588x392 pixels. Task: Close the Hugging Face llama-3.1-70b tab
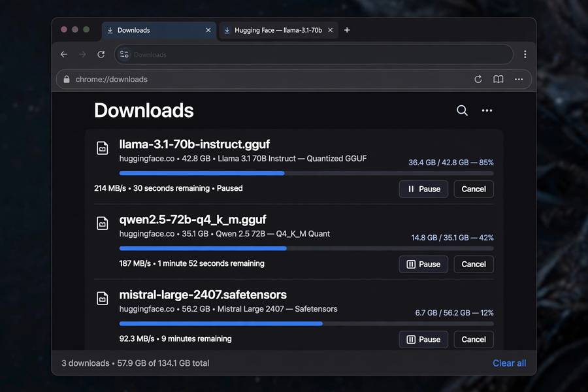point(331,30)
